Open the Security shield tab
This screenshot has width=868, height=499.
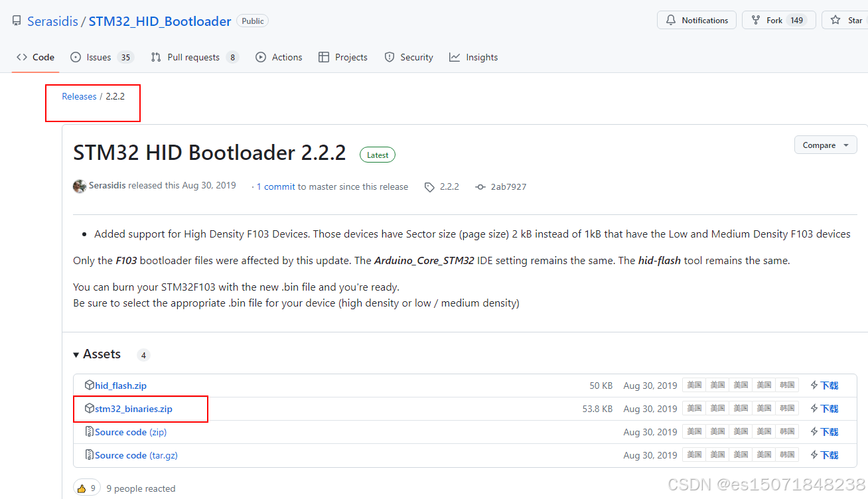(409, 57)
